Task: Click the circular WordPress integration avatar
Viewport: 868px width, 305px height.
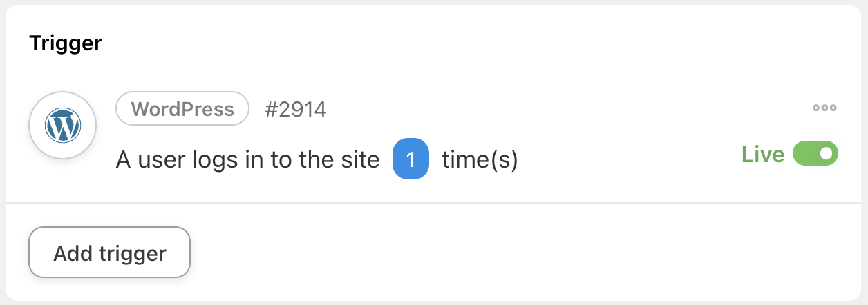Action: tap(62, 126)
